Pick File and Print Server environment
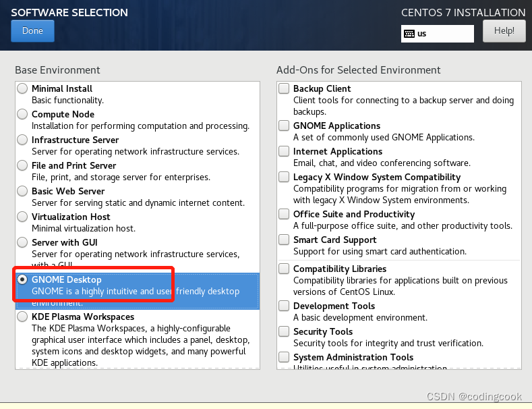 click(22, 165)
